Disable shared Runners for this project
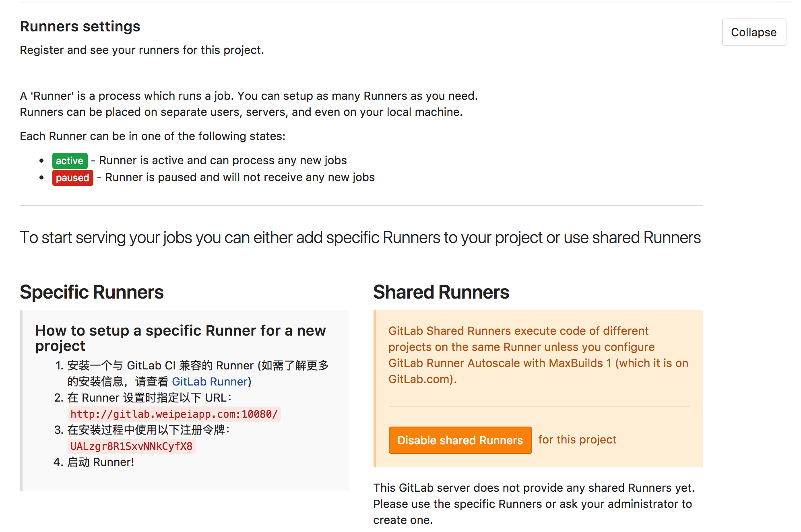801x532 pixels. pyautogui.click(x=460, y=440)
